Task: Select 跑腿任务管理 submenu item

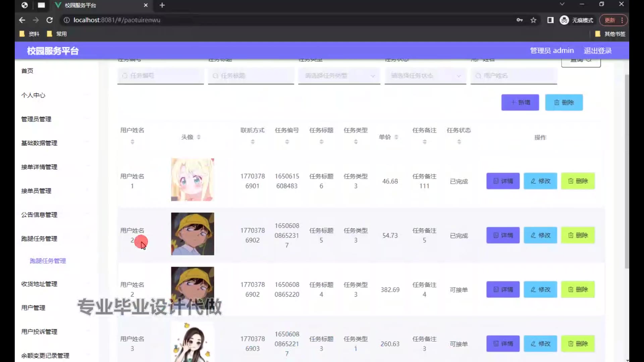Action: click(x=48, y=261)
